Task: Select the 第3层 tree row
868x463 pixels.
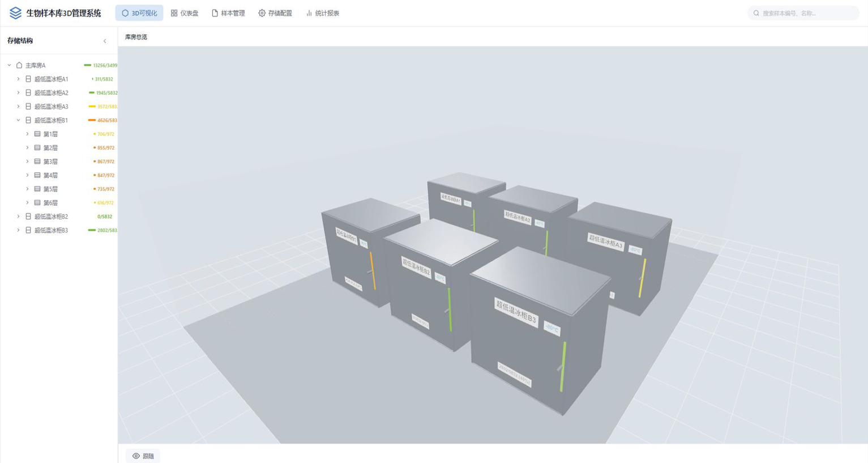Action: (59, 162)
